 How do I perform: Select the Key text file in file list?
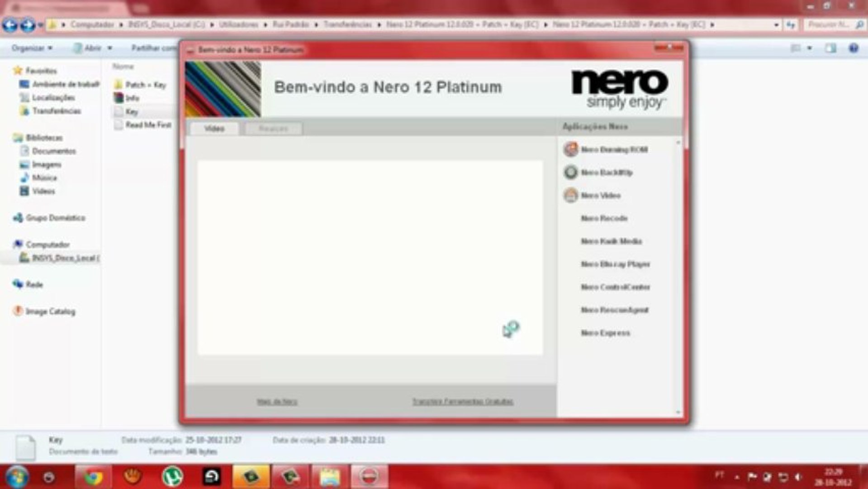click(x=131, y=112)
